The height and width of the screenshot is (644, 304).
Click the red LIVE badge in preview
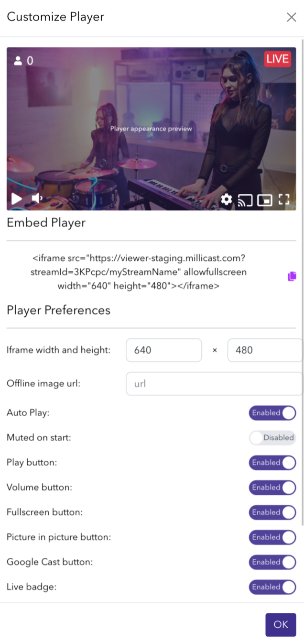(x=278, y=59)
